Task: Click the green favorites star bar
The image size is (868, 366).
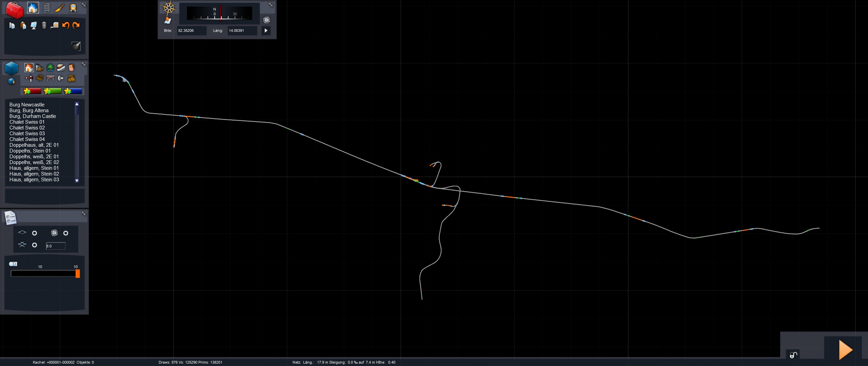Action: point(53,91)
